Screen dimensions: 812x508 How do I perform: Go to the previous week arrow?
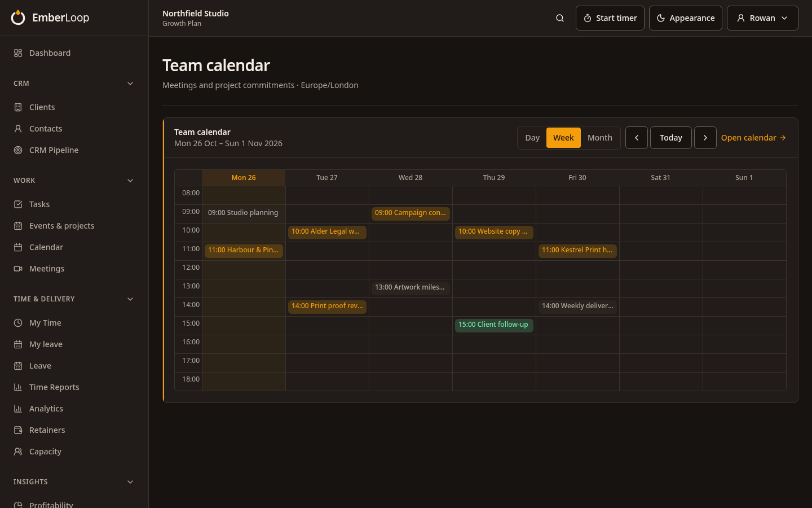coord(637,138)
